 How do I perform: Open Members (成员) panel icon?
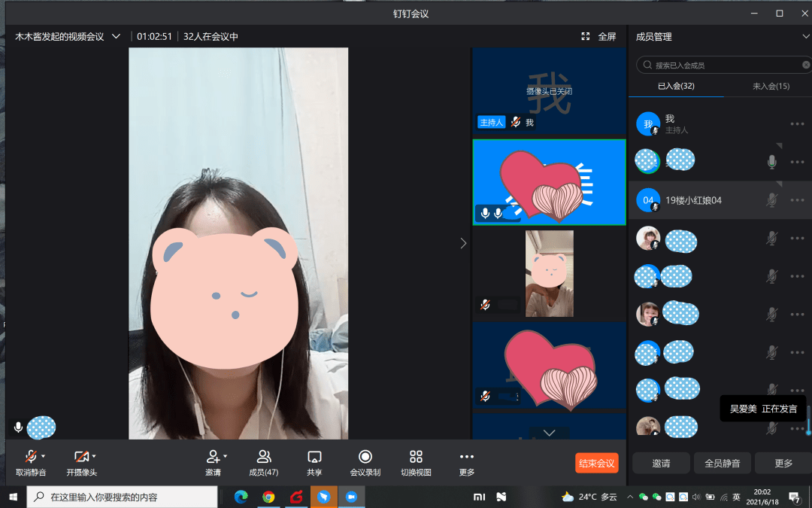pos(263,457)
